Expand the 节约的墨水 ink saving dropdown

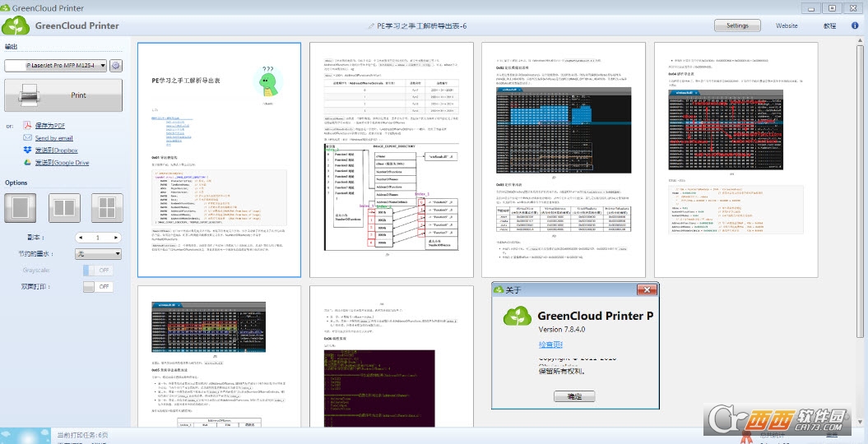(x=98, y=254)
